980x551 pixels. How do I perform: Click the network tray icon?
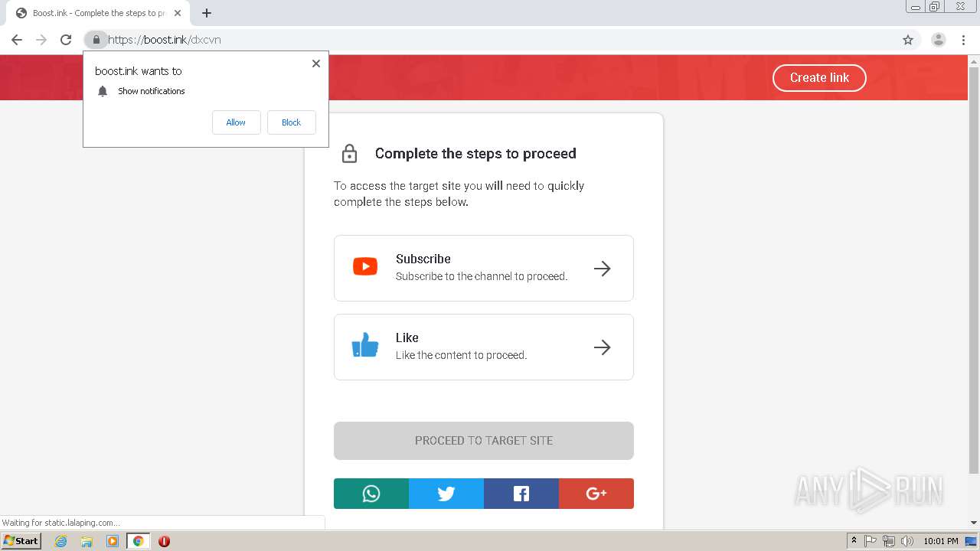click(889, 541)
